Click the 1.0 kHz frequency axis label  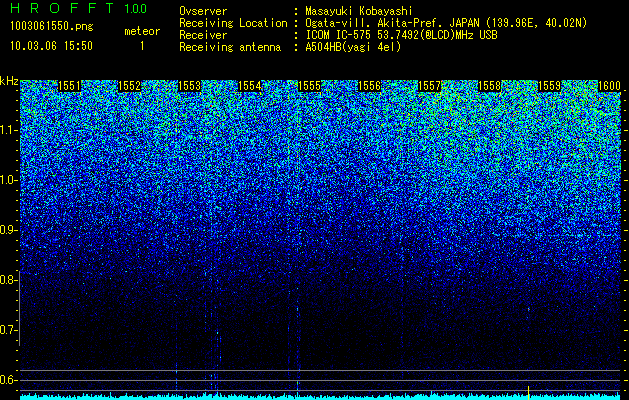(8, 181)
